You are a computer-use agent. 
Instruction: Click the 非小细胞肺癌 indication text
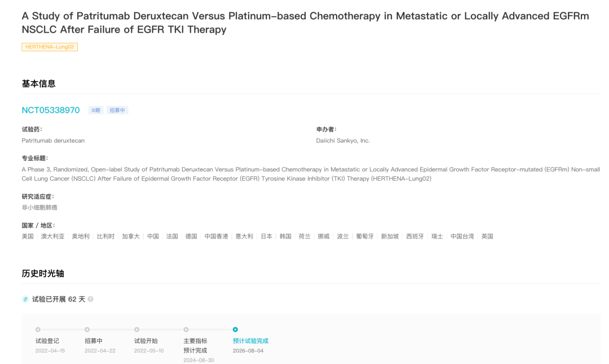[39, 207]
